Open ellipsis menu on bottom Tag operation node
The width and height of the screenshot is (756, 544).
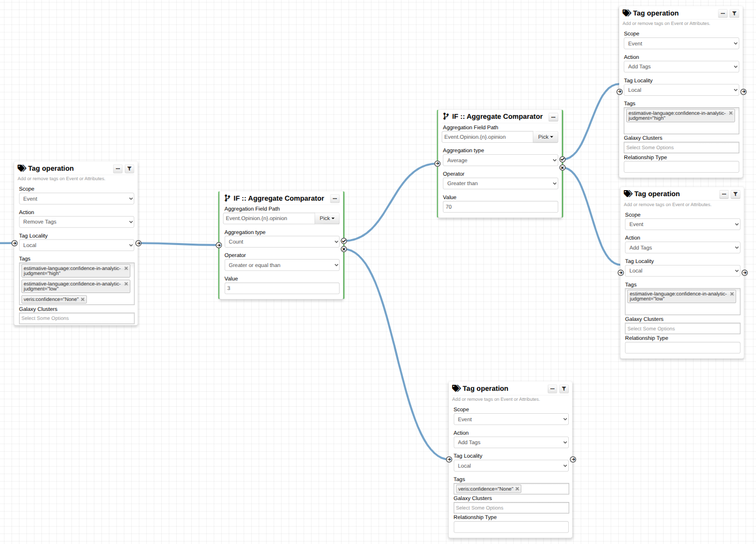pyautogui.click(x=552, y=389)
